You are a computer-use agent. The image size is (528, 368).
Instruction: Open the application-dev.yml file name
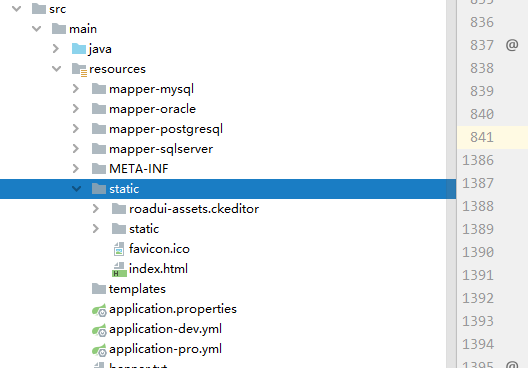(165, 330)
